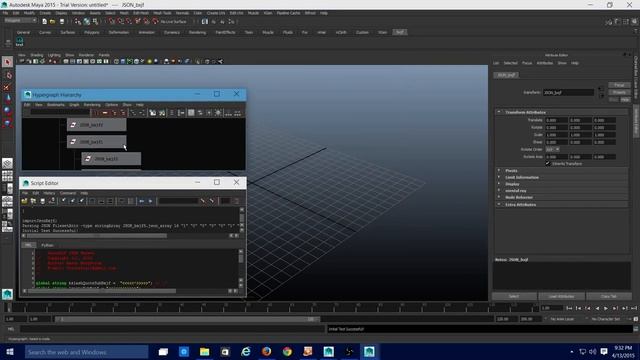Activate the Move tool in the toolbox
Screen dimensions: 640x360
[x=7, y=98]
